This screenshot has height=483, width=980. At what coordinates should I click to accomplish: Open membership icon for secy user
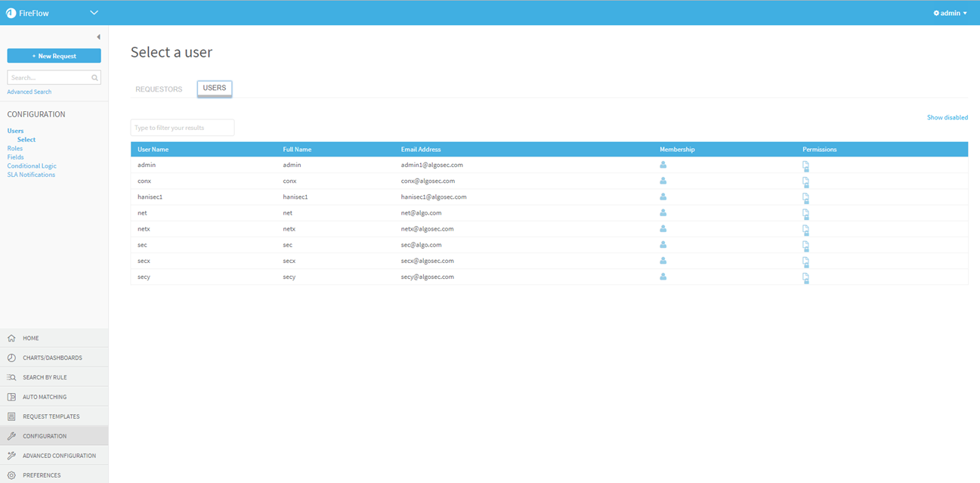pos(663,277)
